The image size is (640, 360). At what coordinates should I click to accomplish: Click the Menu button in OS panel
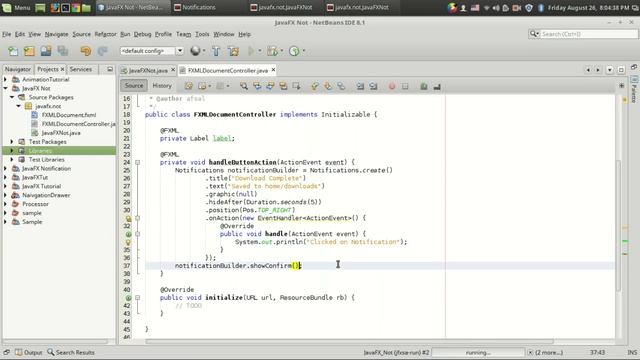click(x=16, y=7)
